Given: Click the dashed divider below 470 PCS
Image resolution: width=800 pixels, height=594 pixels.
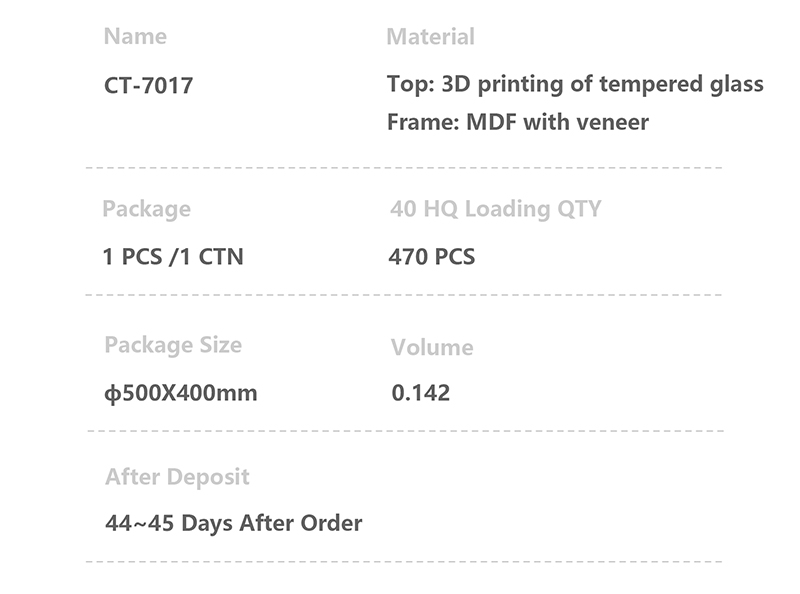Looking at the screenshot, I should pyautogui.click(x=404, y=295).
